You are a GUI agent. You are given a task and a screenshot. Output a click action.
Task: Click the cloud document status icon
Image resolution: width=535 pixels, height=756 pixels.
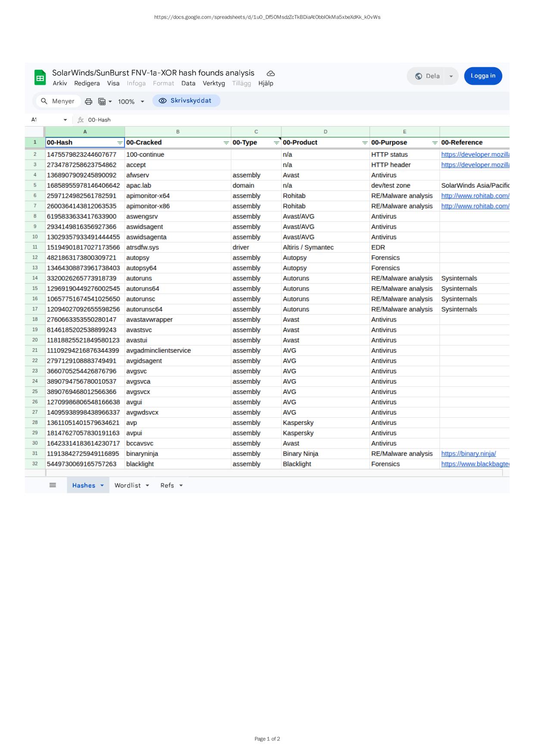(271, 74)
